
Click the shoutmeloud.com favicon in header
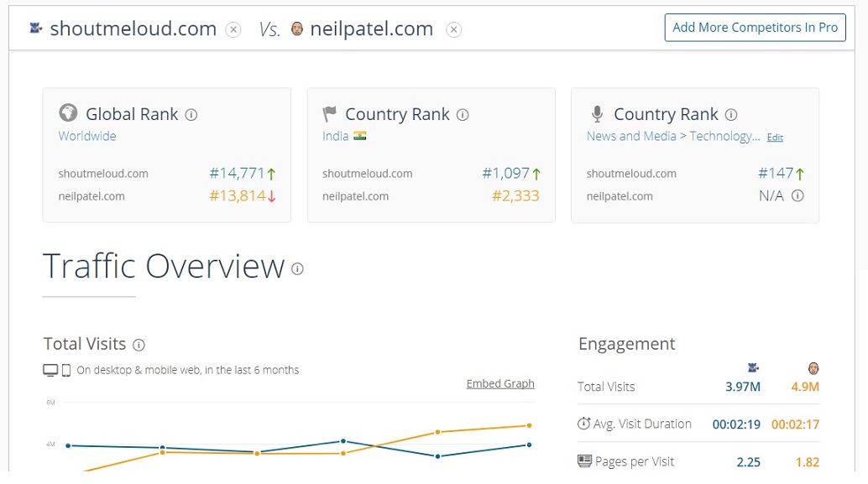[36, 28]
